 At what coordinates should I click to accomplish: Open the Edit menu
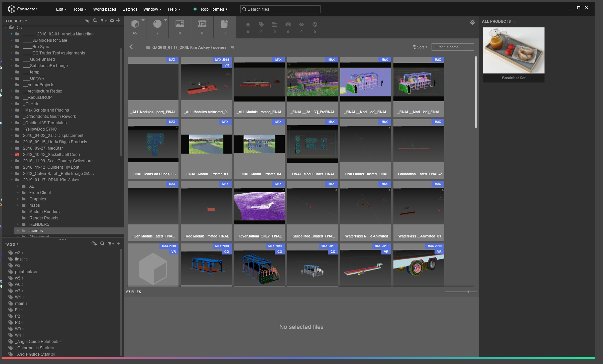click(x=61, y=9)
